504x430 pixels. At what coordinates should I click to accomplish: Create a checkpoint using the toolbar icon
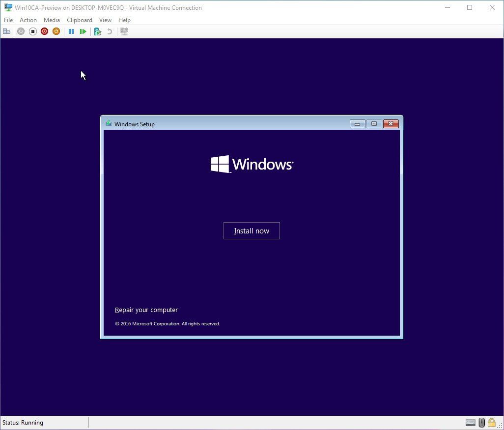point(97,31)
